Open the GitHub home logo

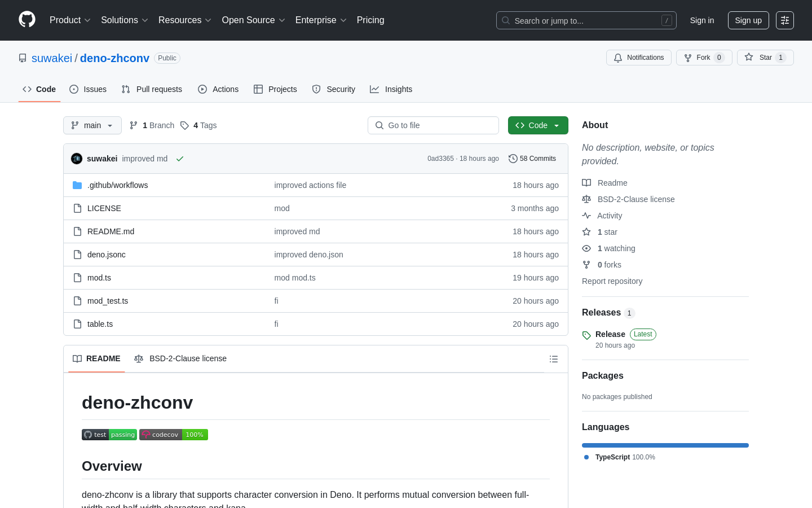coord(27,20)
